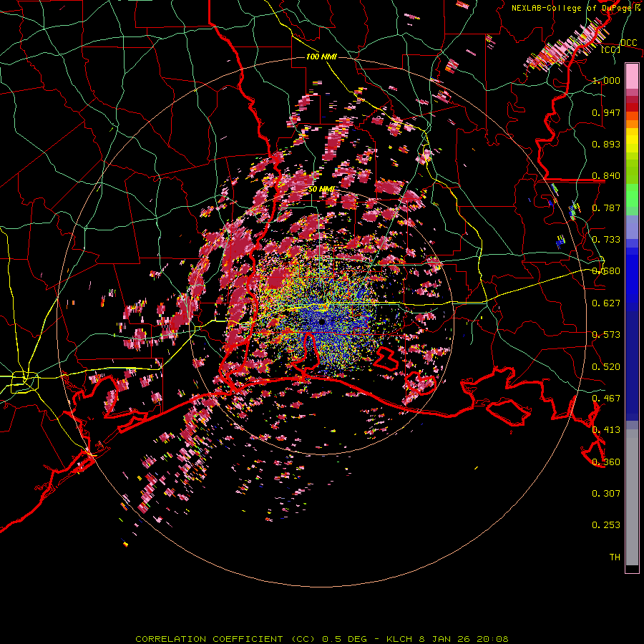Click the 0.253 scale value
Screen dimensions: 644x644
pyautogui.click(x=606, y=525)
